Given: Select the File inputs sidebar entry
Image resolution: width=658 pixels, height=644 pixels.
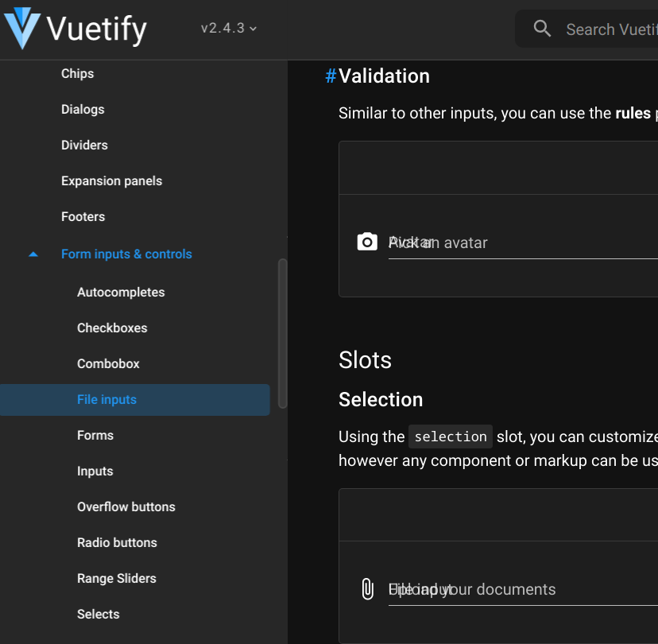Looking at the screenshot, I should 106,399.
